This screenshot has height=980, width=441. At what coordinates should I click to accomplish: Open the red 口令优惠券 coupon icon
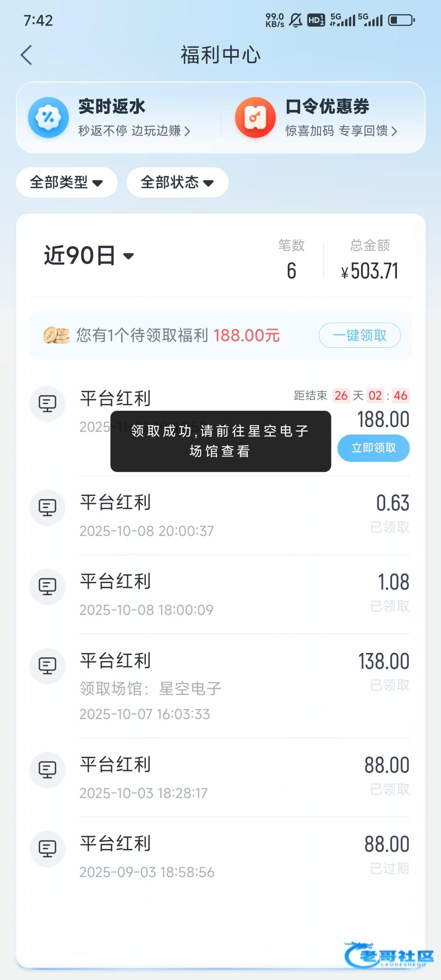click(x=255, y=118)
